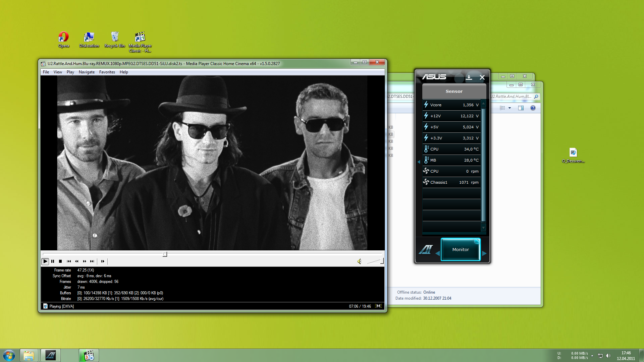
Task: Open the Play menu
Action: [x=70, y=72]
